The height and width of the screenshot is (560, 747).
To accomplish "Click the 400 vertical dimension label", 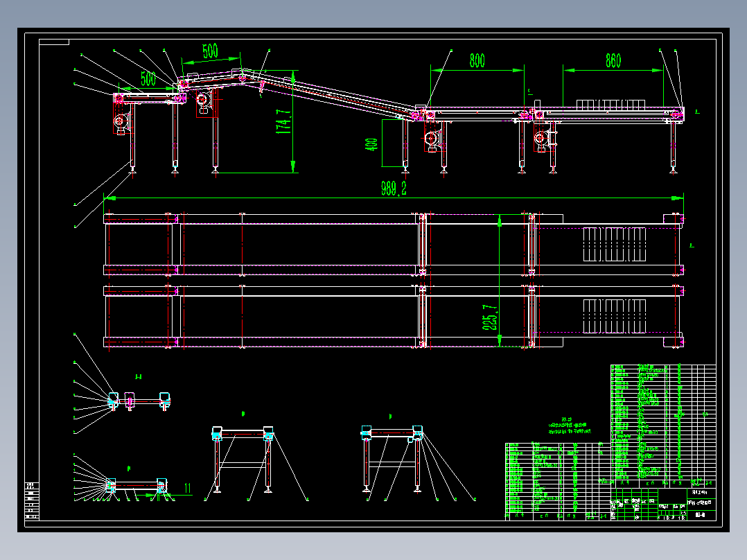I will pos(371,145).
